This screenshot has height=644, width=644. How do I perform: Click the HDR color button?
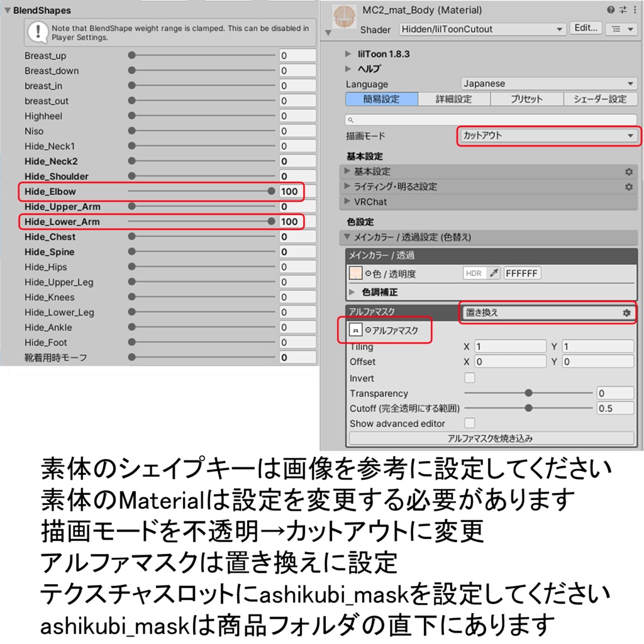[474, 273]
